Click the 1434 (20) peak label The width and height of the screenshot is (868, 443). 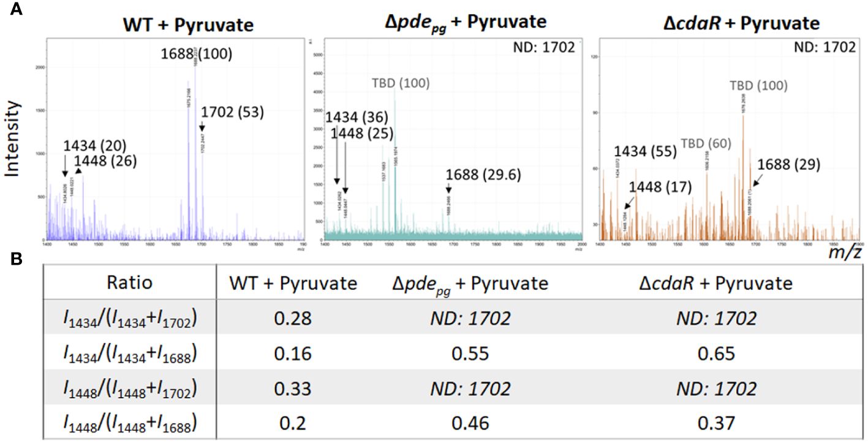pyautogui.click(x=95, y=146)
